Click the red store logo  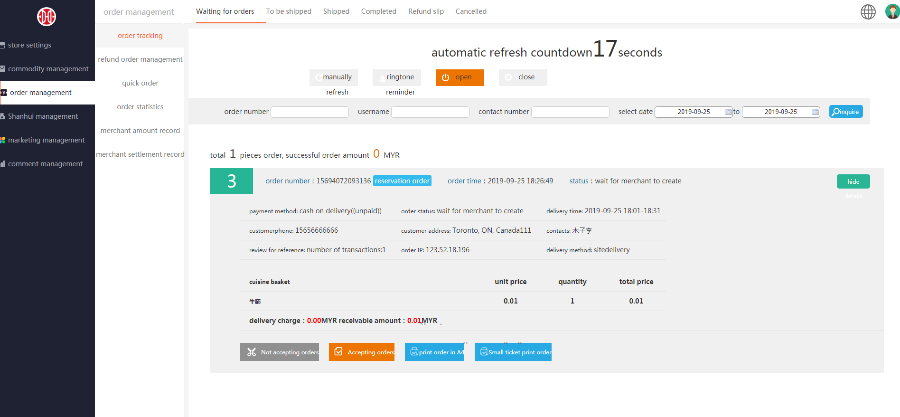47,17
